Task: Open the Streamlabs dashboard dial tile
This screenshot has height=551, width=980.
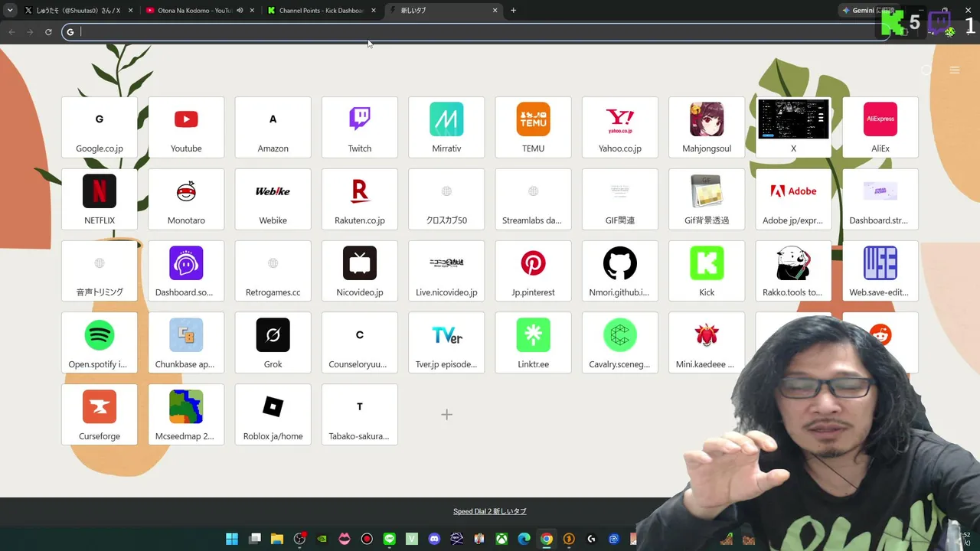Action: [x=533, y=199]
